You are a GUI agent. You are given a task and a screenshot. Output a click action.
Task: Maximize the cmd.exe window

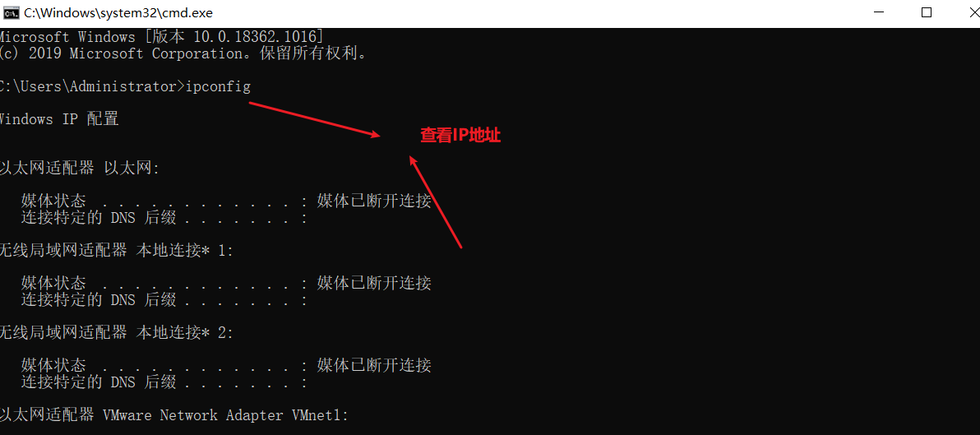coord(927,12)
